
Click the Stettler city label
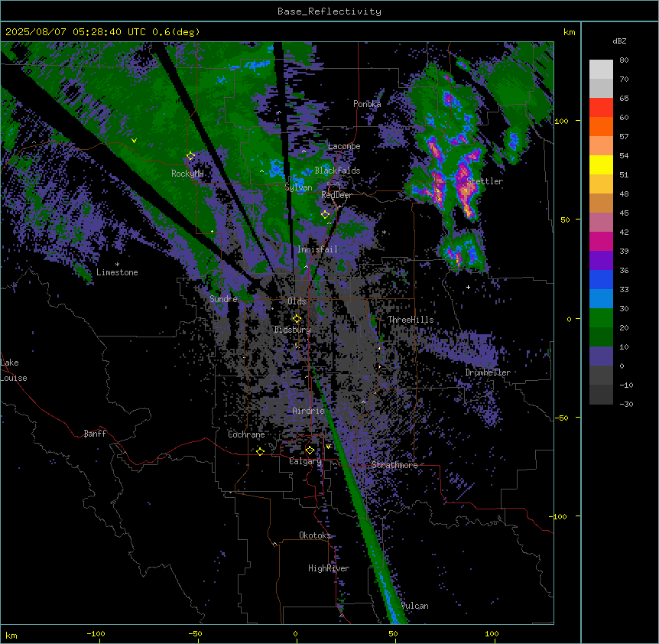(485, 181)
